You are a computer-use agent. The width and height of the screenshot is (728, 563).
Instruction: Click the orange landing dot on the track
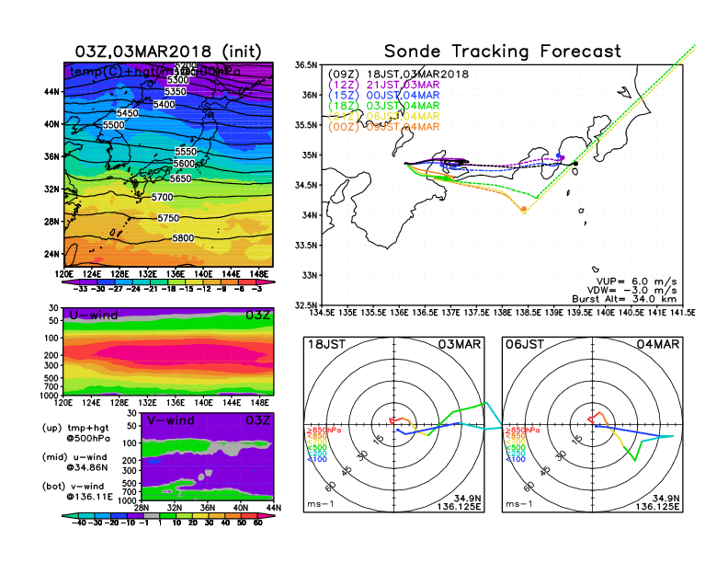(524, 210)
